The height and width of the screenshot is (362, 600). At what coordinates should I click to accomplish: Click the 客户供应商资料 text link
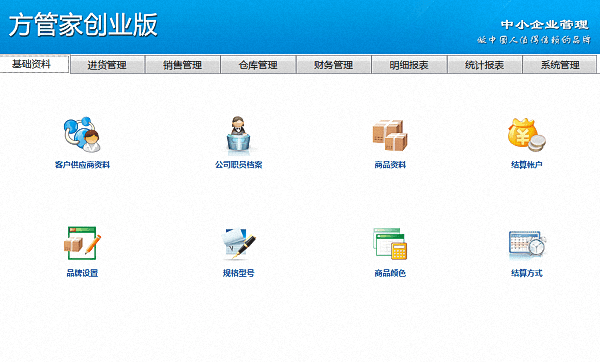82,165
